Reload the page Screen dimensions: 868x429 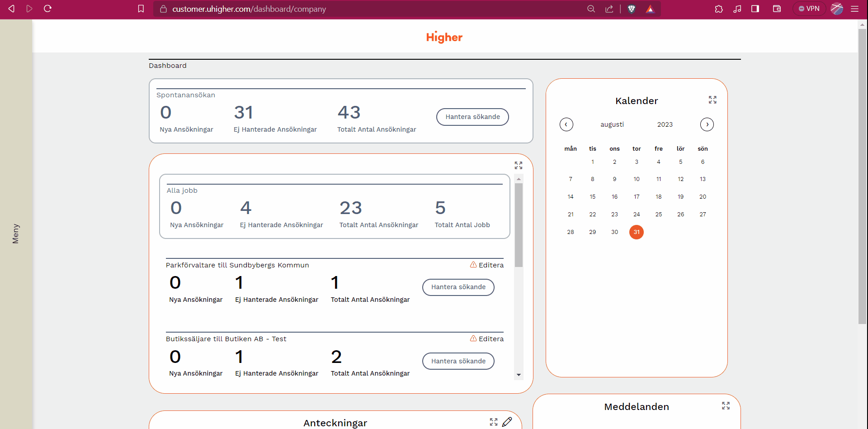click(x=47, y=9)
